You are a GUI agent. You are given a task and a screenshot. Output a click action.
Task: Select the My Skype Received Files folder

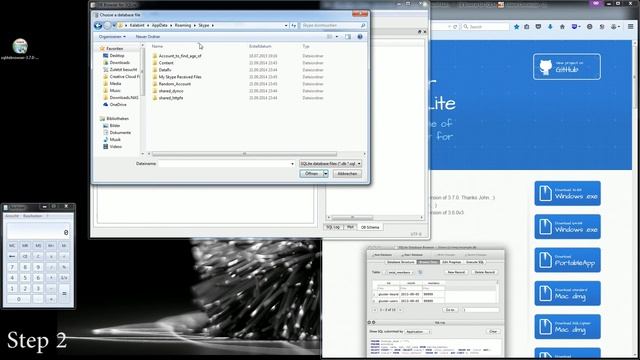(180, 77)
